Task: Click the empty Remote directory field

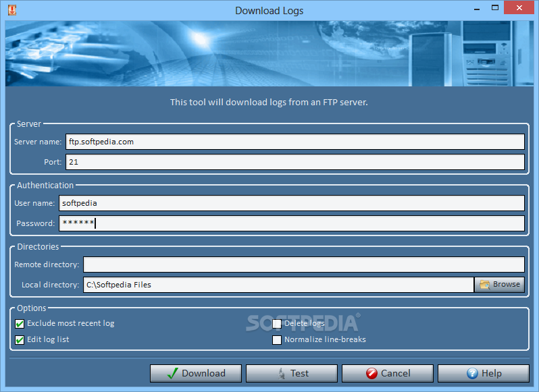Action: point(304,264)
